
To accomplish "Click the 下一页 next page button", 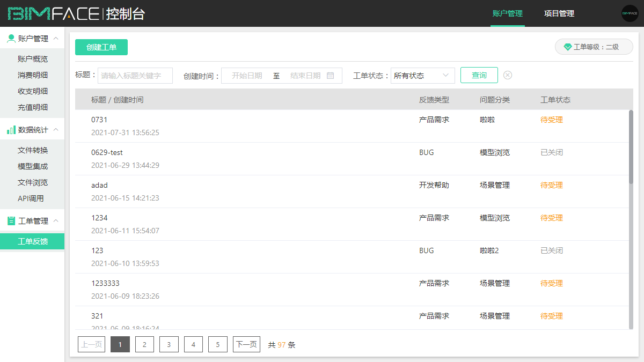I will coord(246,344).
